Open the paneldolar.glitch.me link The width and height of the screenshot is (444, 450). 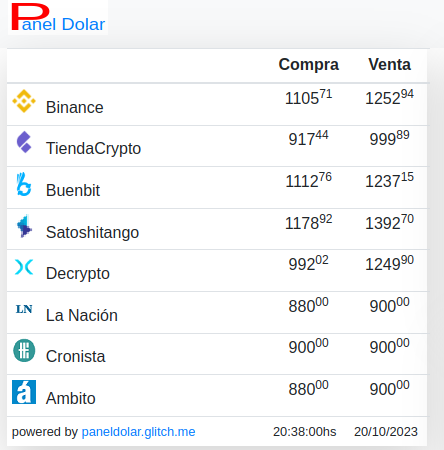tap(138, 432)
